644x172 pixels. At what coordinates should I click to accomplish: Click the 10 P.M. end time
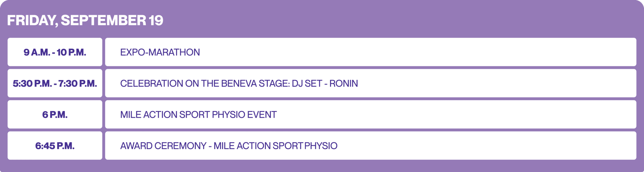click(71, 52)
